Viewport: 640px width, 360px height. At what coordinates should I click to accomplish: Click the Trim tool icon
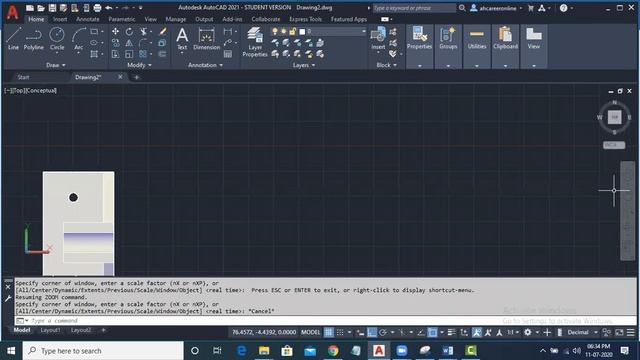144,31
